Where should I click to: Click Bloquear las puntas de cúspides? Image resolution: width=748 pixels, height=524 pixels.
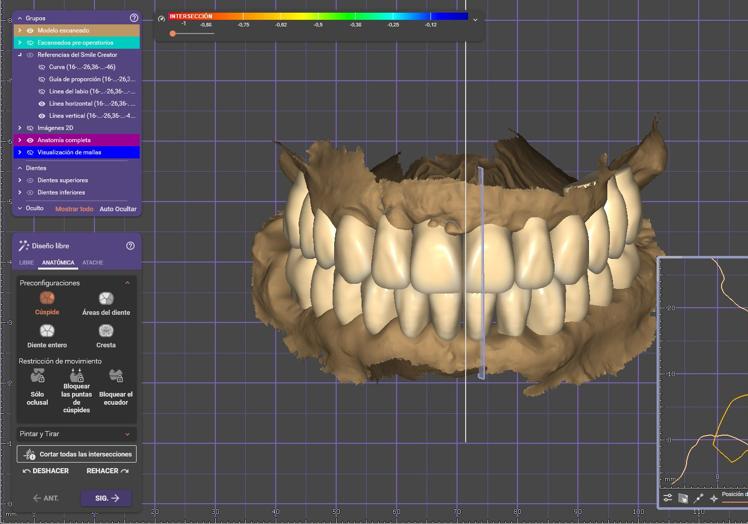pyautogui.click(x=77, y=376)
